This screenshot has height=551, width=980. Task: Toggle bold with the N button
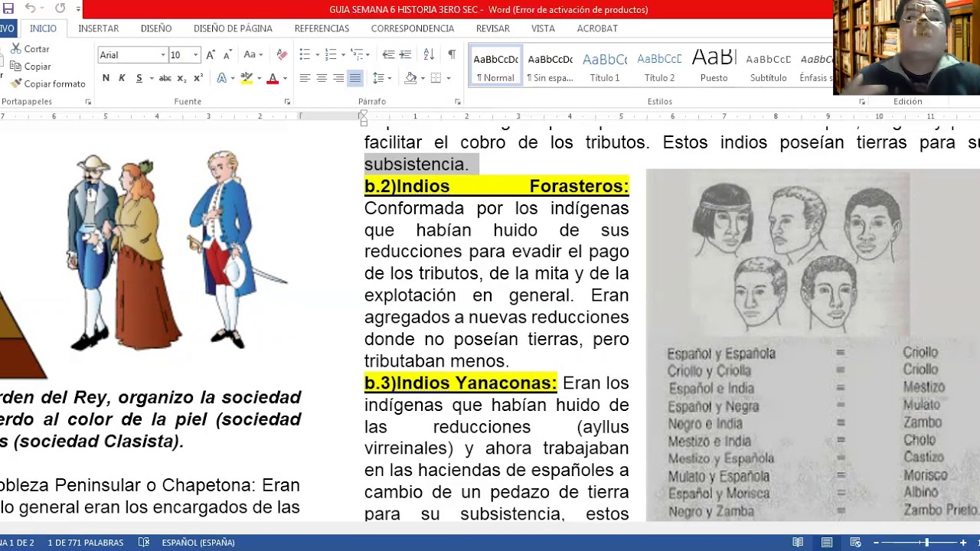(x=106, y=78)
